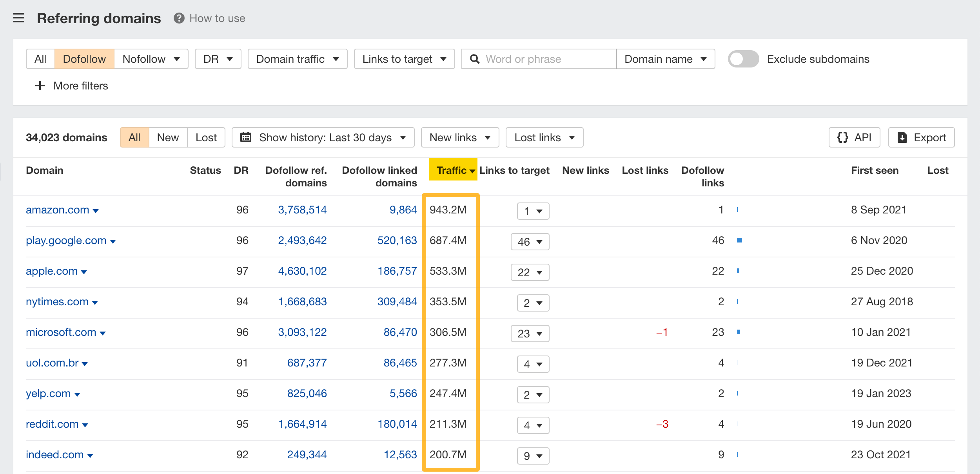Open the Domain name dropdown
The image size is (980, 474).
665,59
